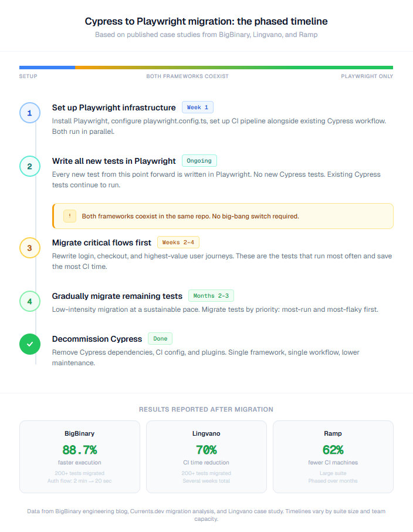Click the step 2 circle icon
413x532 pixels.
pyautogui.click(x=30, y=166)
